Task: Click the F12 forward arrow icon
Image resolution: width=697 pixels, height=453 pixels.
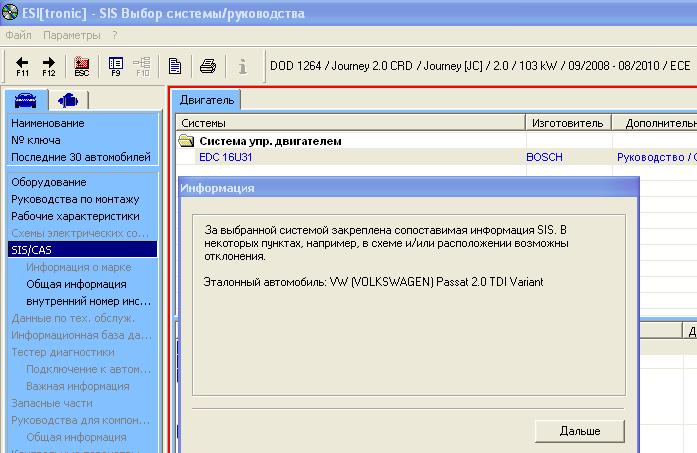Action: coord(49,67)
